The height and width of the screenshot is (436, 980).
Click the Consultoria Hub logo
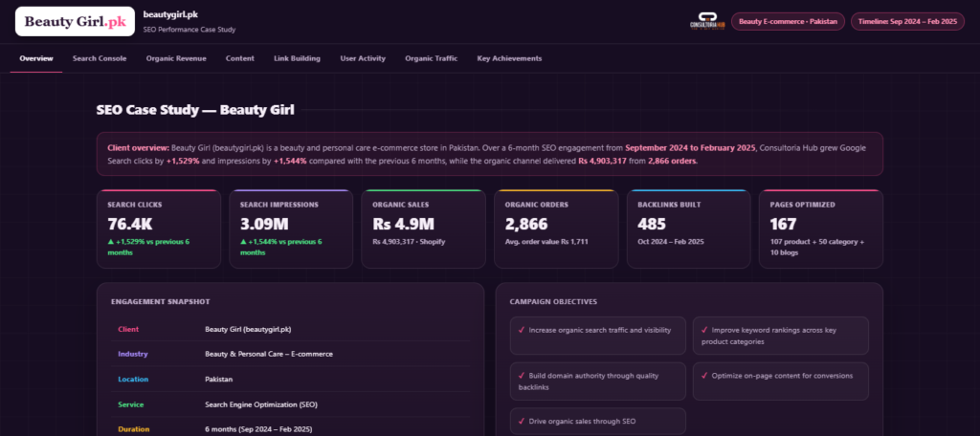point(707,21)
